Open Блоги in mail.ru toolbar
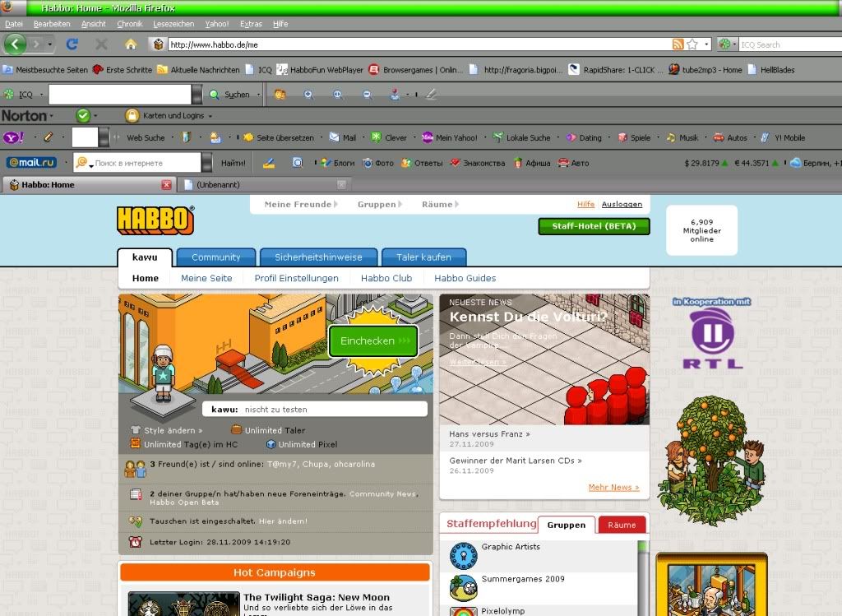The image size is (842, 616). 338,163
